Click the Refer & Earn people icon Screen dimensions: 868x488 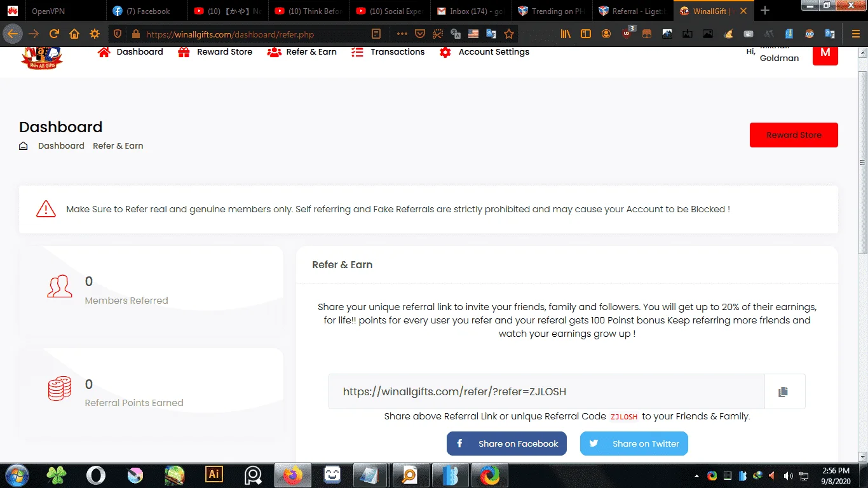coord(274,52)
